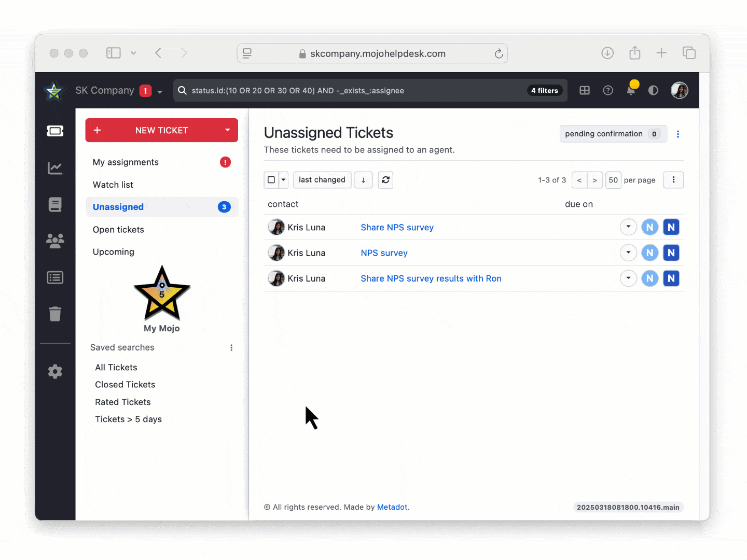
Task: Open the help question mark icon
Action: pyautogui.click(x=608, y=90)
